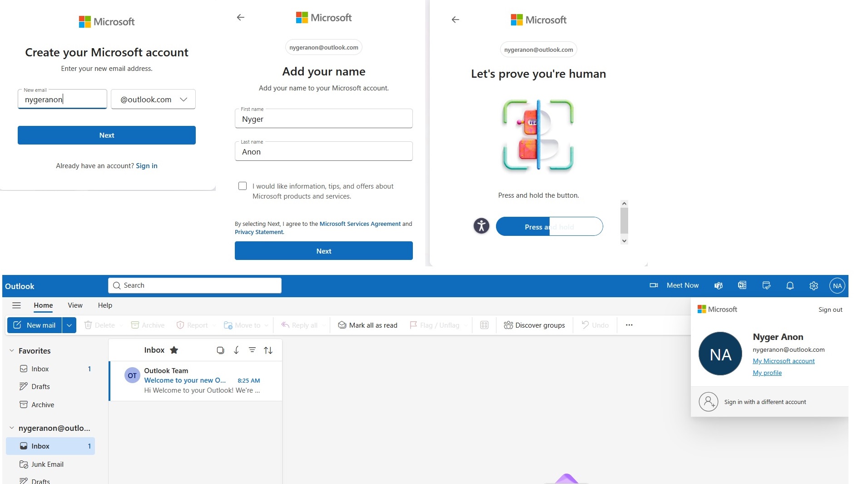Open the message filter icon

[x=252, y=350]
